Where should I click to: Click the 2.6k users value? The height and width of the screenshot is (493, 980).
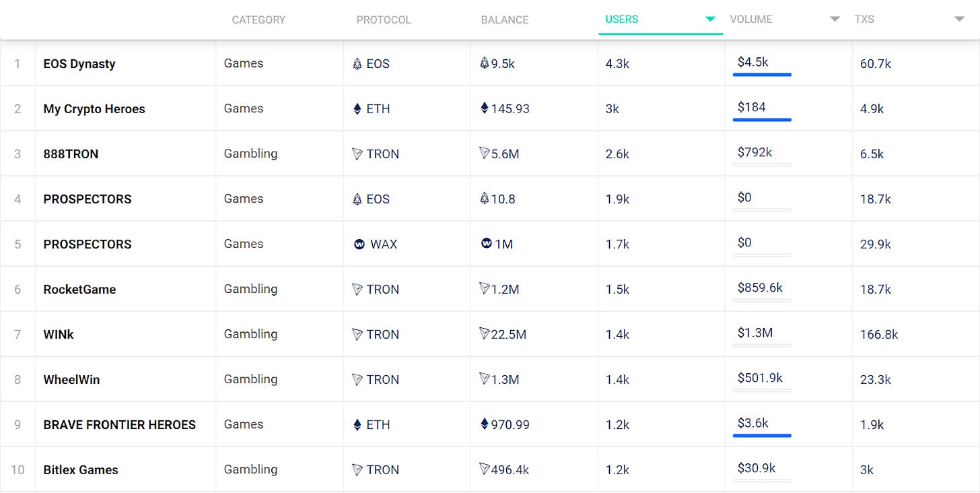[x=617, y=154]
